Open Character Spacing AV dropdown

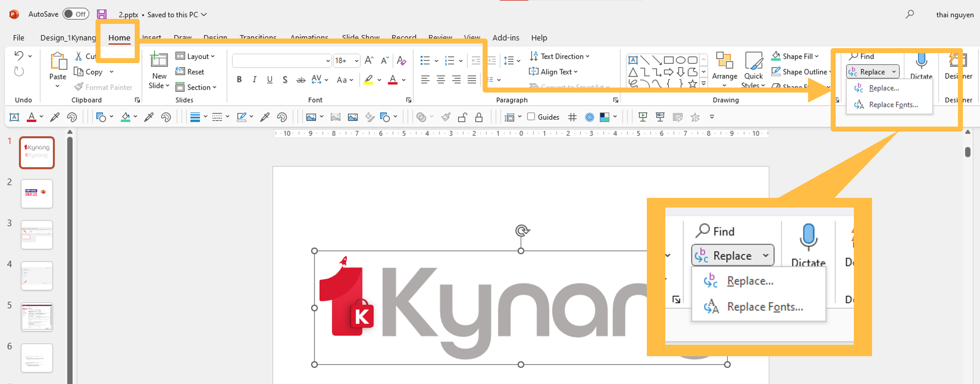point(320,80)
